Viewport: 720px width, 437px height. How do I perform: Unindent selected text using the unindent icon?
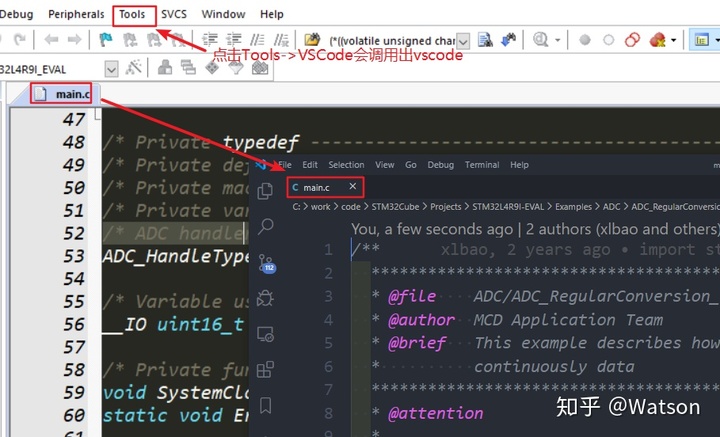click(x=233, y=40)
